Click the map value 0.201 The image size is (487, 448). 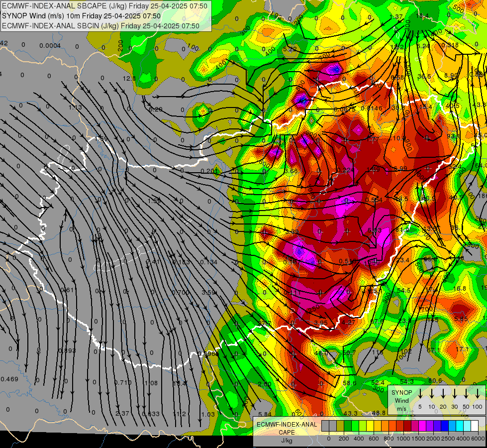(x=209, y=171)
